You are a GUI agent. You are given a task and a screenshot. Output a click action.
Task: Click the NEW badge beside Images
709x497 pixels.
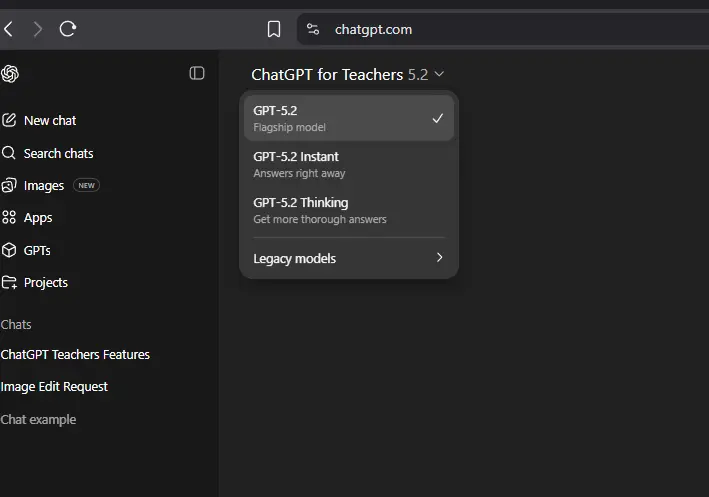[86, 185]
